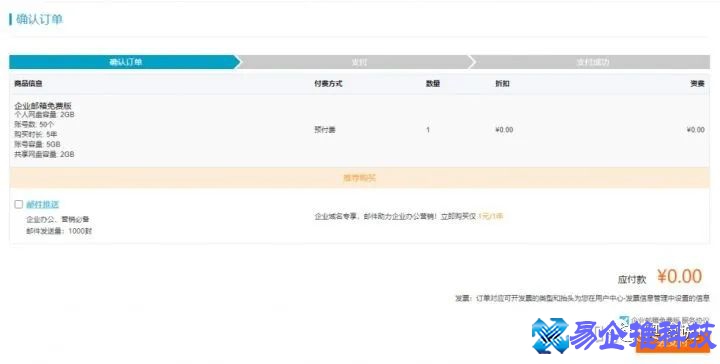Click the 应付款 label

point(632,279)
